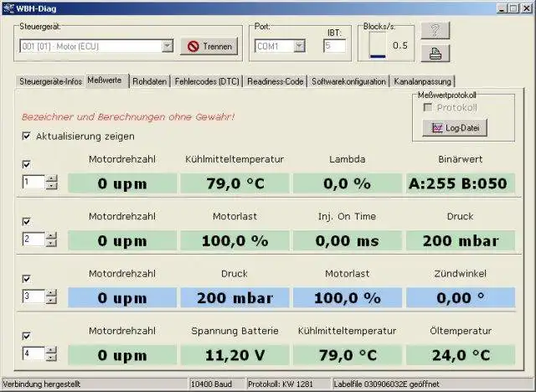The height and width of the screenshot is (392, 536).
Task: Click the group number field showing 1
Action: (33, 182)
